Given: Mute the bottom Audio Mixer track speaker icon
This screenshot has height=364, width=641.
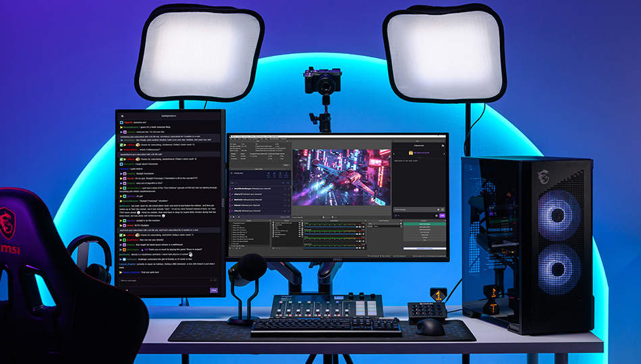Looking at the screenshot, I should coord(360,248).
